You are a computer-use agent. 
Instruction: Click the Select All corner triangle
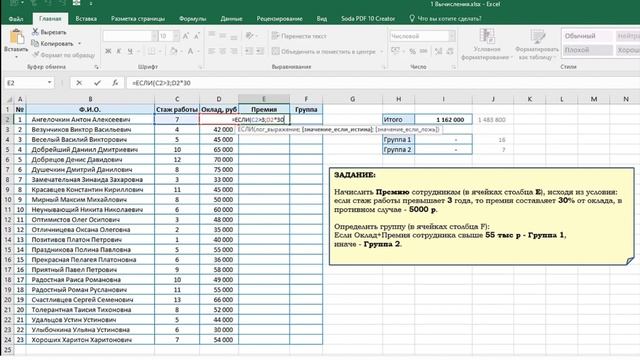pos(8,99)
